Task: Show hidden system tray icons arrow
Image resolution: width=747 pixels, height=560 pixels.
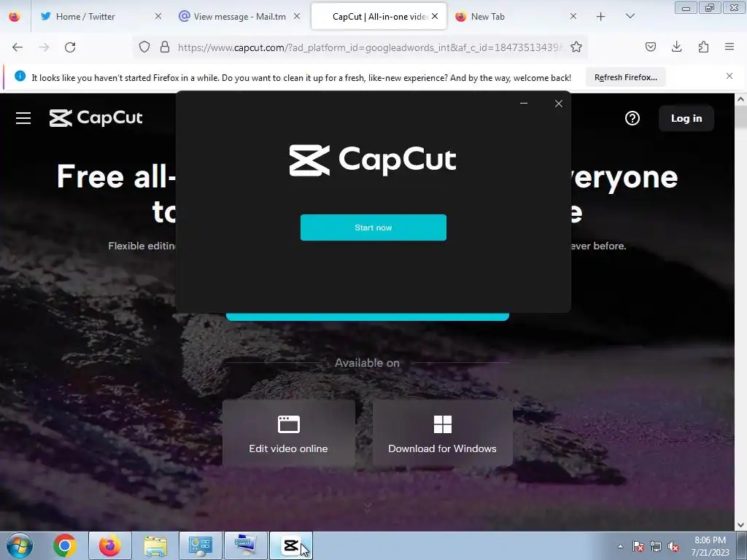Action: click(x=620, y=546)
